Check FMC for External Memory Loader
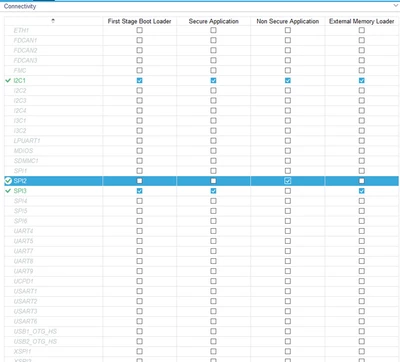This screenshot has width=400, height=362. [x=362, y=70]
